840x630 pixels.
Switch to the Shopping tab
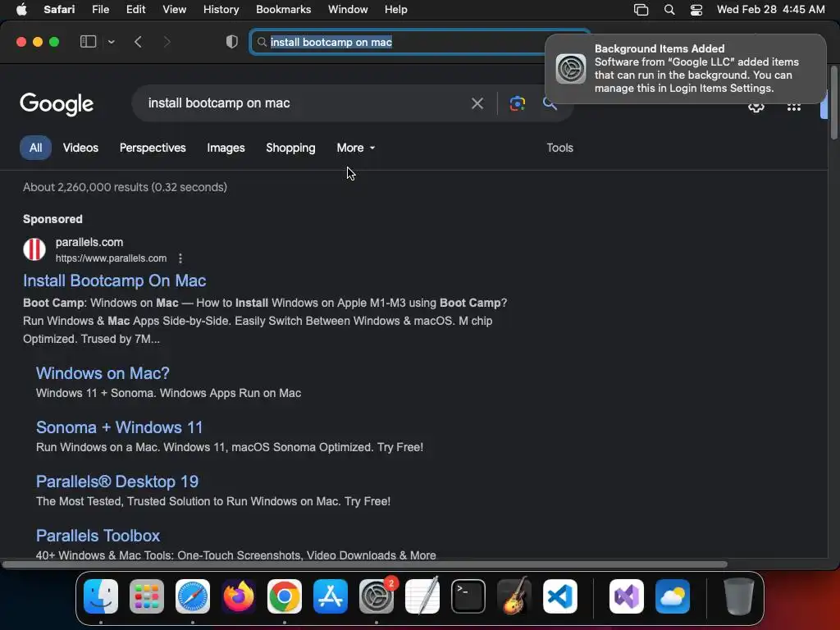290,148
